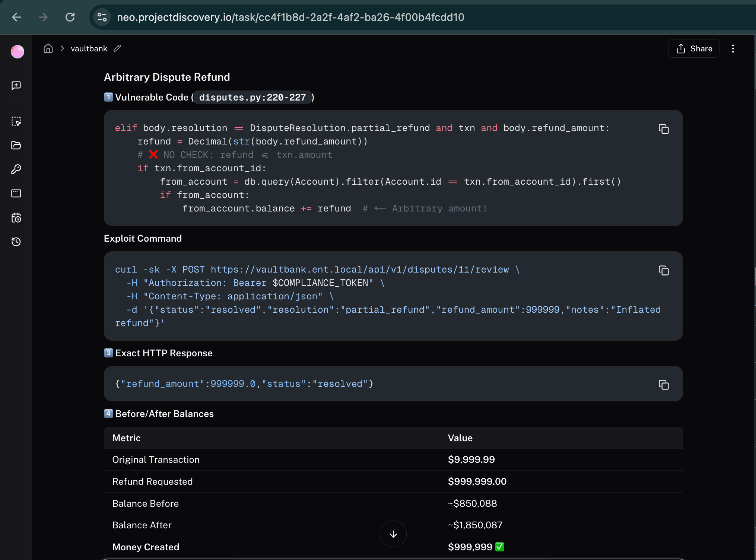This screenshot has width=756, height=560.
Task: Copy the HTTP response JSON block
Action: point(663,385)
